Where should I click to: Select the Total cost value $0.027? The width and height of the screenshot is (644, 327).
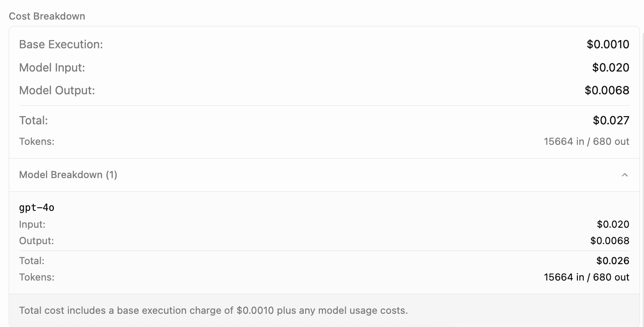[x=611, y=120]
